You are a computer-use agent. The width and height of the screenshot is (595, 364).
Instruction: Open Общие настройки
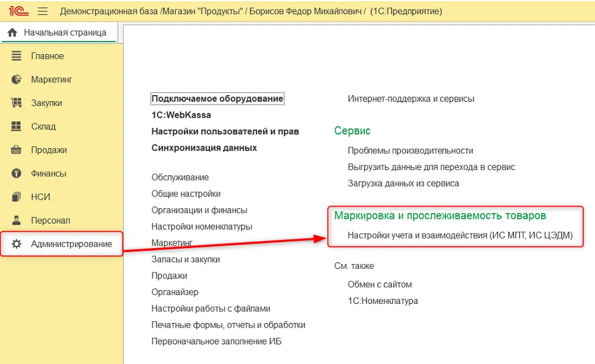click(x=186, y=194)
